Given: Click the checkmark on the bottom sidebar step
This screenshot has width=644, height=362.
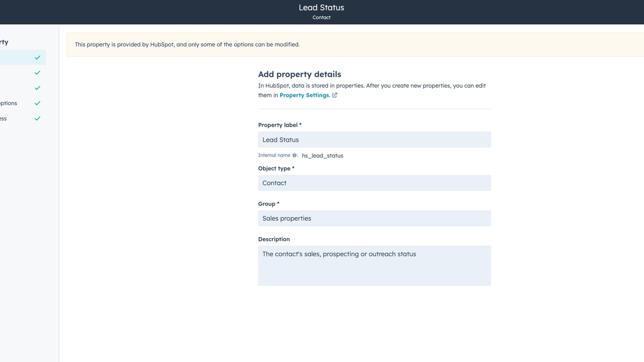Looking at the screenshot, I should click(x=37, y=118).
